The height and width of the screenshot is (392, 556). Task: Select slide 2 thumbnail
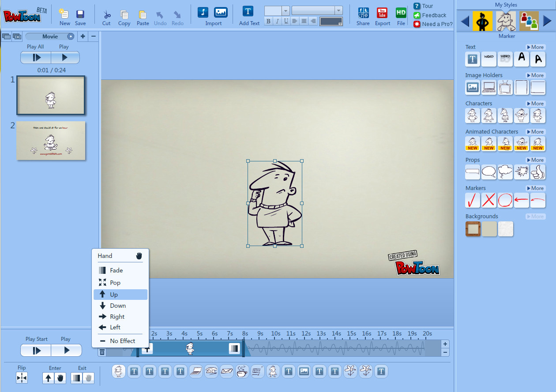(x=51, y=141)
